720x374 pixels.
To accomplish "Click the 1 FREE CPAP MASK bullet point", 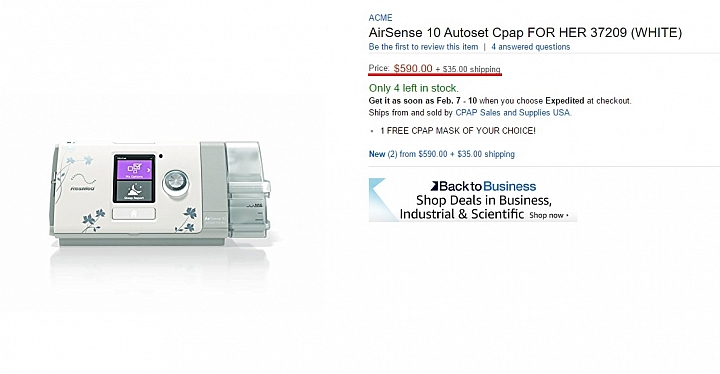I will [x=458, y=131].
